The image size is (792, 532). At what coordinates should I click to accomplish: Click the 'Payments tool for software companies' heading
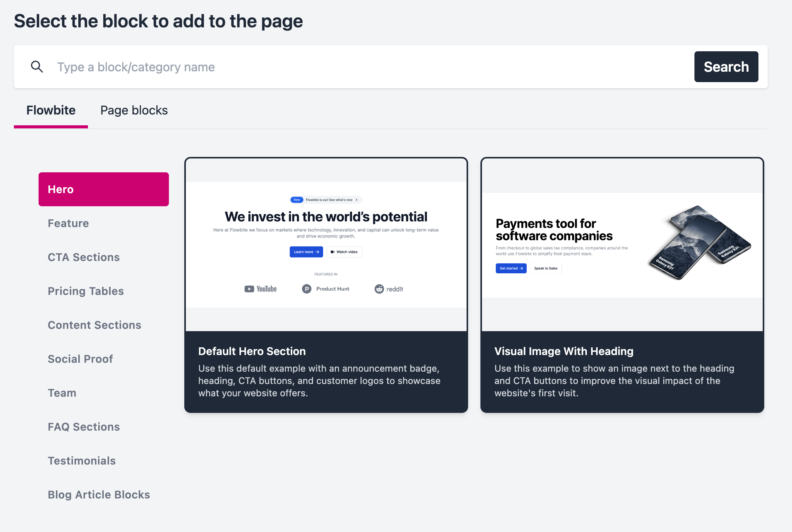[554, 229]
